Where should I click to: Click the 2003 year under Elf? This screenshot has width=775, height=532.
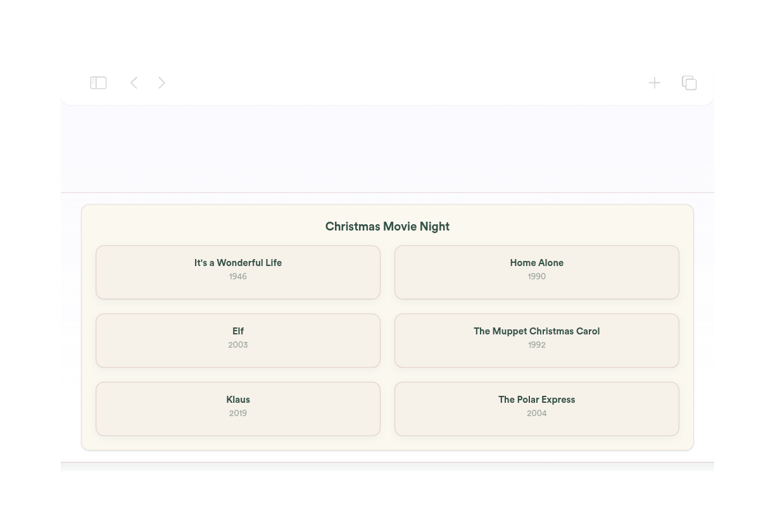coord(238,345)
